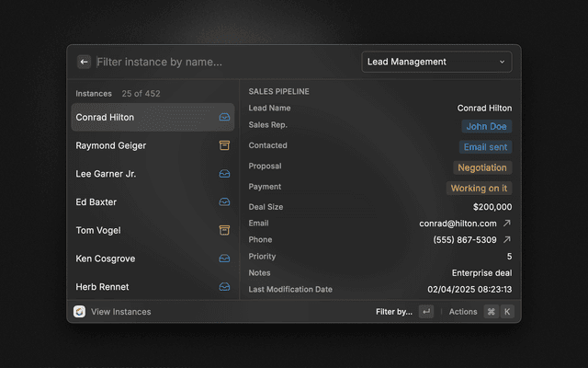
Task: Focus the Filter instance by name field
Action: pos(220,62)
